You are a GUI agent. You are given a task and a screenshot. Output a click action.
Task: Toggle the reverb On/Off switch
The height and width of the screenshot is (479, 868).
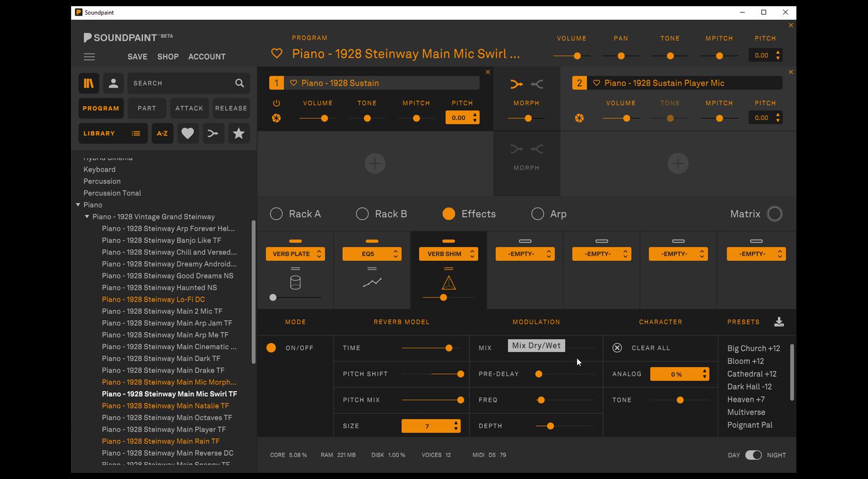pyautogui.click(x=271, y=348)
